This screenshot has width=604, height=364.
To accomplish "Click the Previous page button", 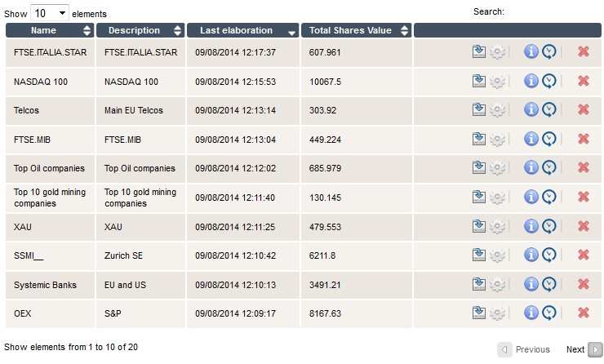I will pos(525,349).
